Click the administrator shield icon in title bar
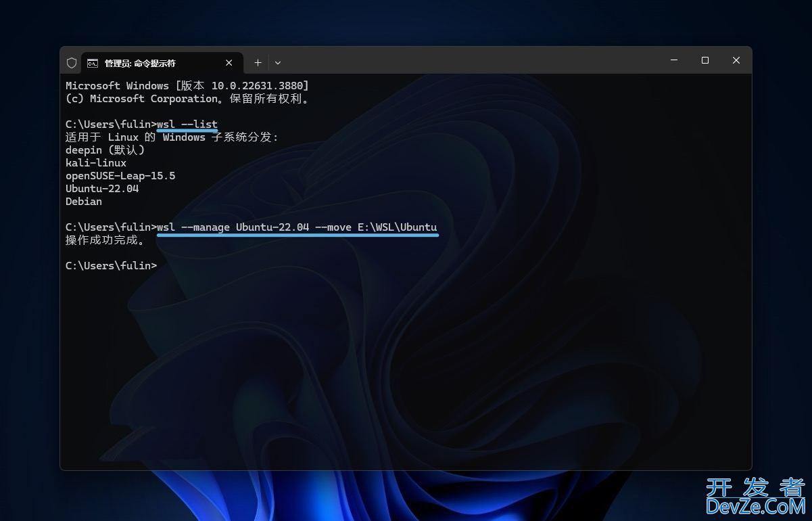This screenshot has width=812, height=521. (x=72, y=63)
